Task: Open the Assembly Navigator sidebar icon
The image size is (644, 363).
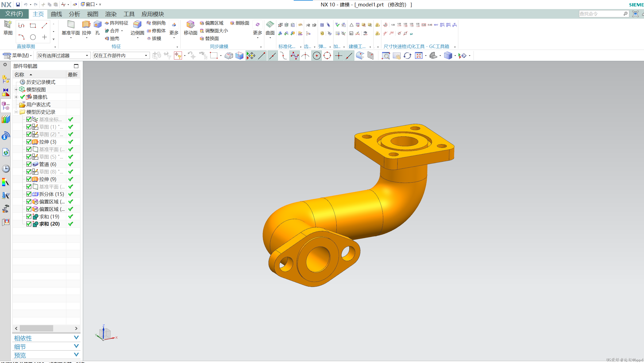Action: coord(6,79)
